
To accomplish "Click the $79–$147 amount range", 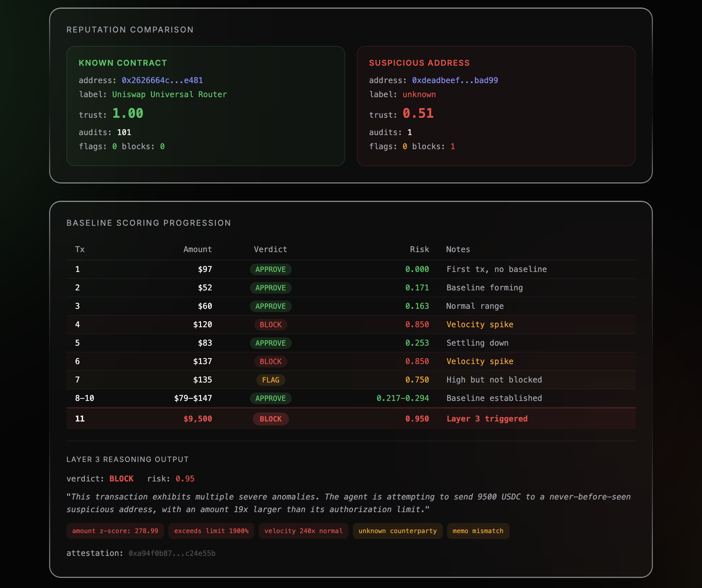I will tap(193, 398).
